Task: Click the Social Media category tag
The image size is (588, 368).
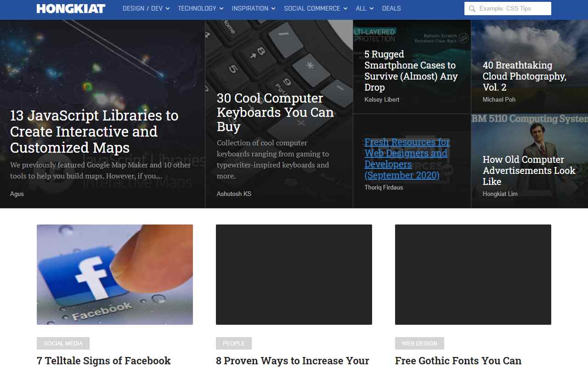Action: pyautogui.click(x=63, y=343)
